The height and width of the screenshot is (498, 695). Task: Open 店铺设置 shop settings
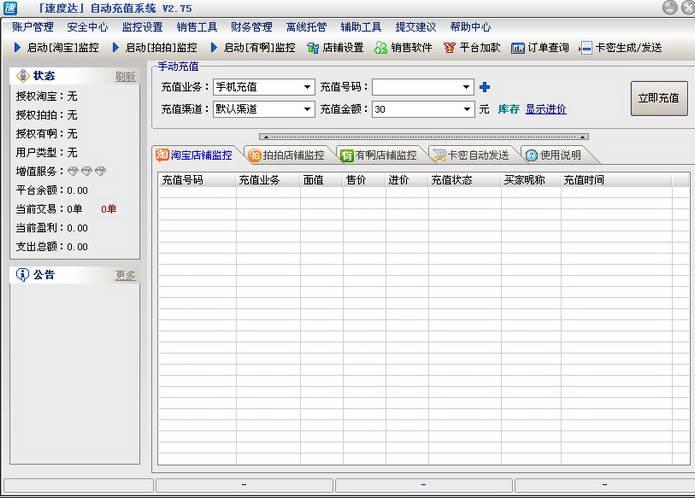(x=335, y=47)
